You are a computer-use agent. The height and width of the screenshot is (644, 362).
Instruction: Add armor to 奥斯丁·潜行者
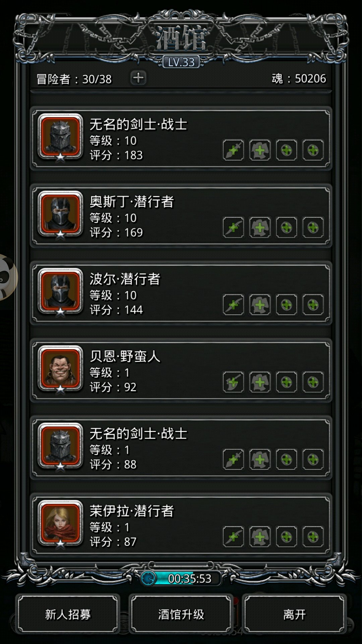pyautogui.click(x=260, y=227)
